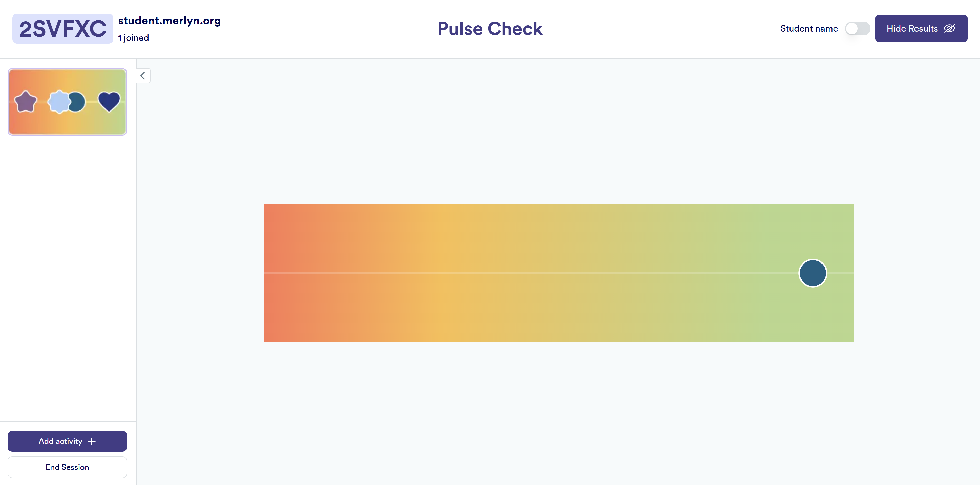The width and height of the screenshot is (980, 485).
Task: Click the Hide Results text
Action: tap(912, 28)
